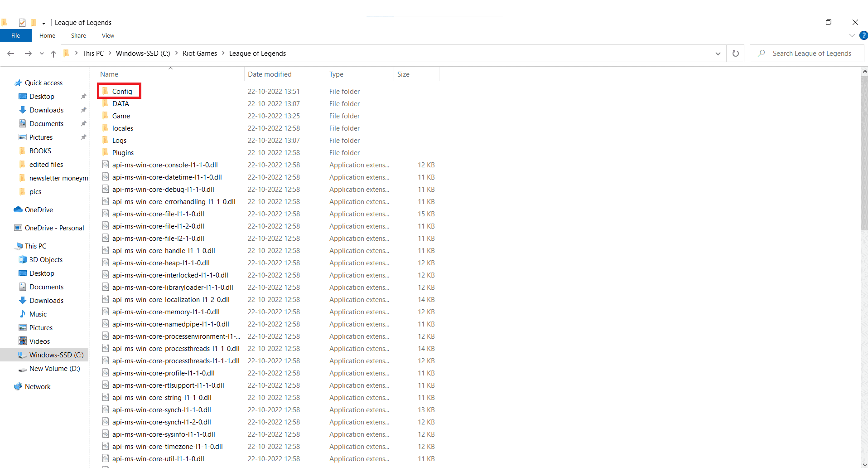Viewport: 868px width, 468px height.
Task: Open the View ribbon tab
Action: [x=108, y=36]
